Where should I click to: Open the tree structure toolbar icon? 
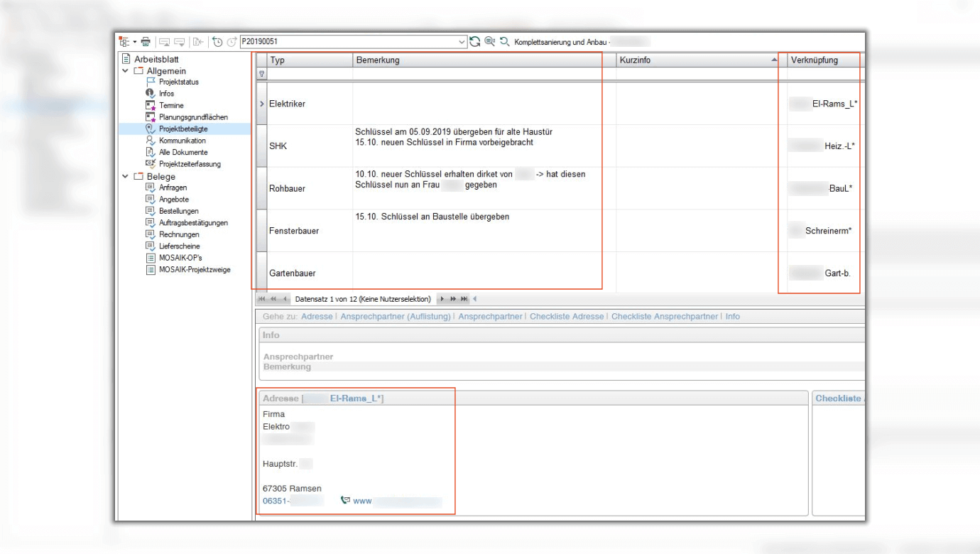pos(124,42)
